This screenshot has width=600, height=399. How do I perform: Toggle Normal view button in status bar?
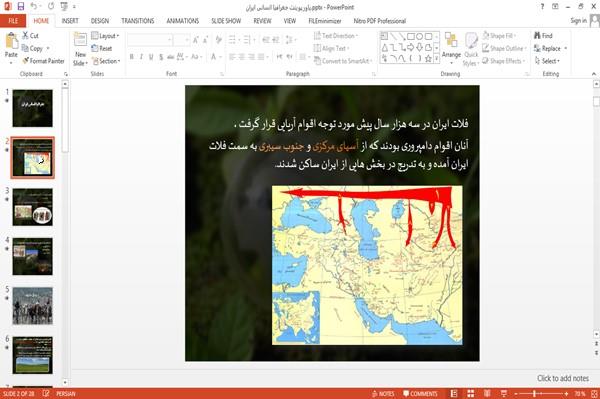tap(454, 393)
